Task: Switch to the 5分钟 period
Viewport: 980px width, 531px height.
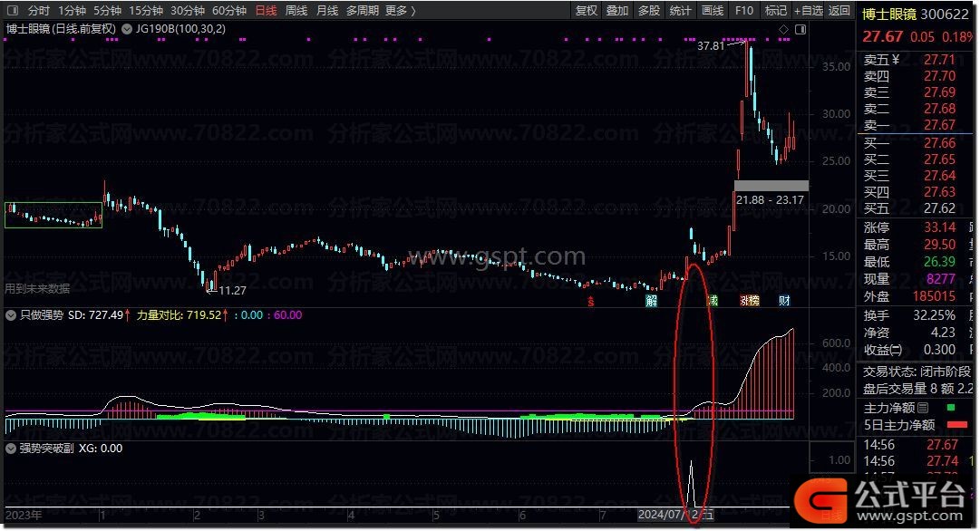Action: [x=108, y=11]
